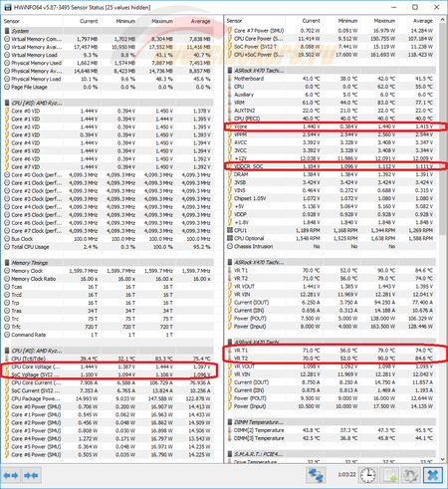
Task: Select the Tcas timing row
Action: [x=109, y=287]
